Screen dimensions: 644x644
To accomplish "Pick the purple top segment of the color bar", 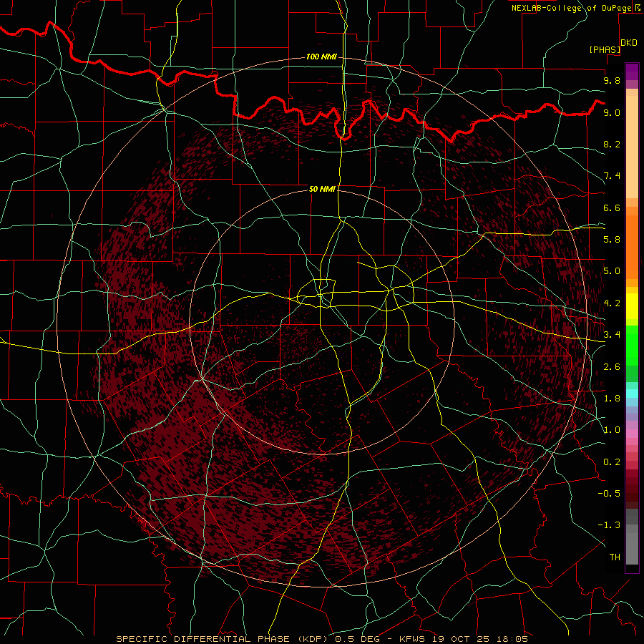I will (x=632, y=72).
